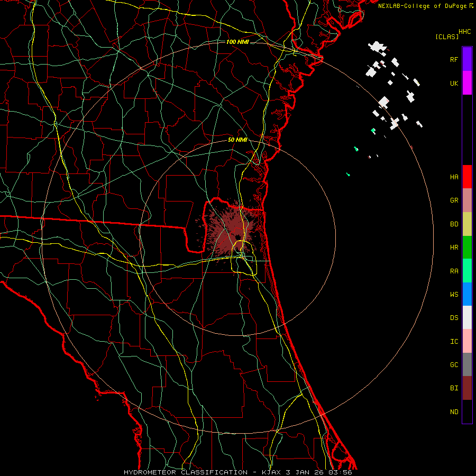Pick the bright green RA legend swatch

pyautogui.click(x=467, y=271)
